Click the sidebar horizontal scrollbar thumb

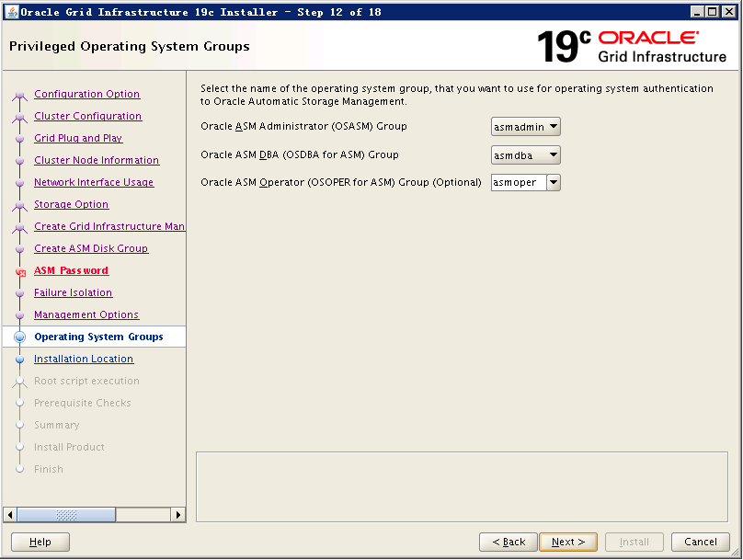(66, 515)
